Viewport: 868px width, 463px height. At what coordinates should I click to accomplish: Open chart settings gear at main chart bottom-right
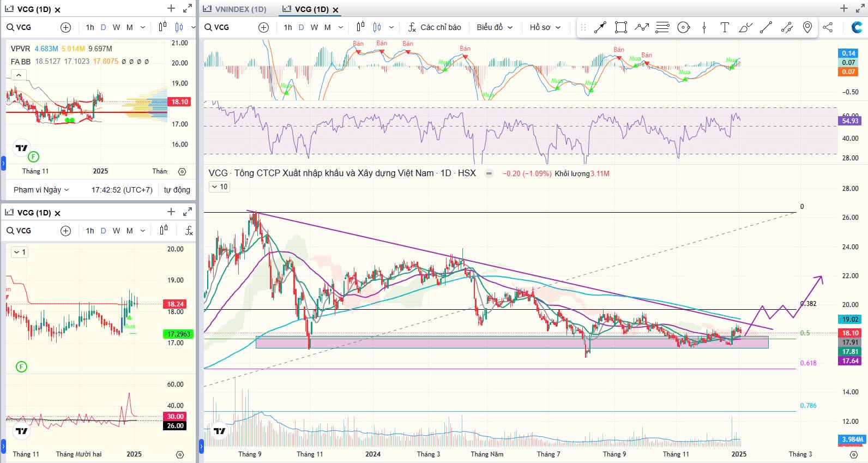tap(854, 454)
